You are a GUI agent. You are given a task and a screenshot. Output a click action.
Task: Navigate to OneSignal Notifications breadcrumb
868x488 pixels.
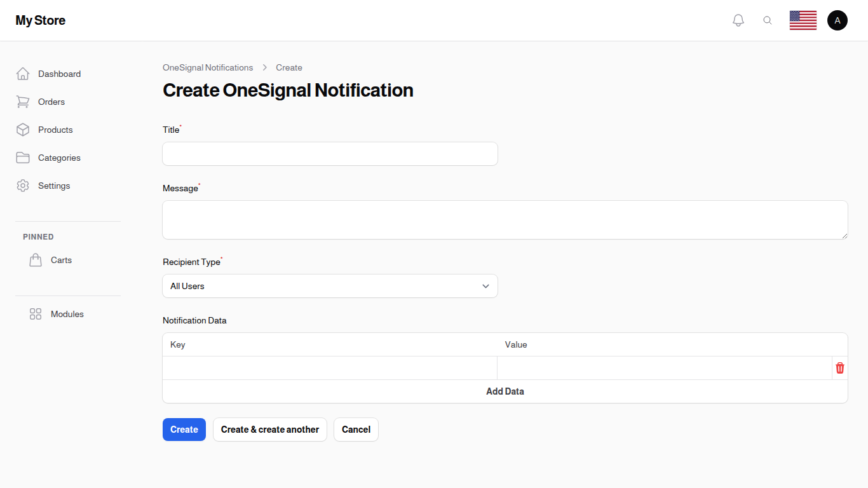click(208, 67)
